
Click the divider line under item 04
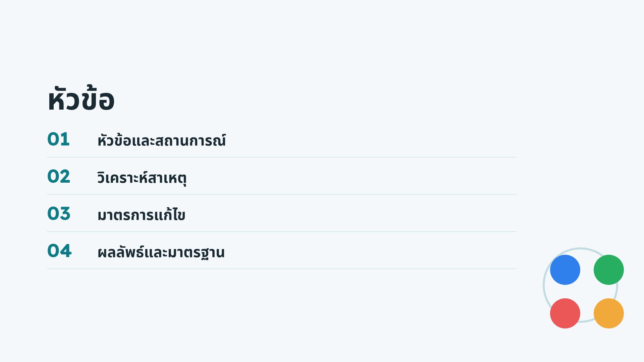point(282,269)
